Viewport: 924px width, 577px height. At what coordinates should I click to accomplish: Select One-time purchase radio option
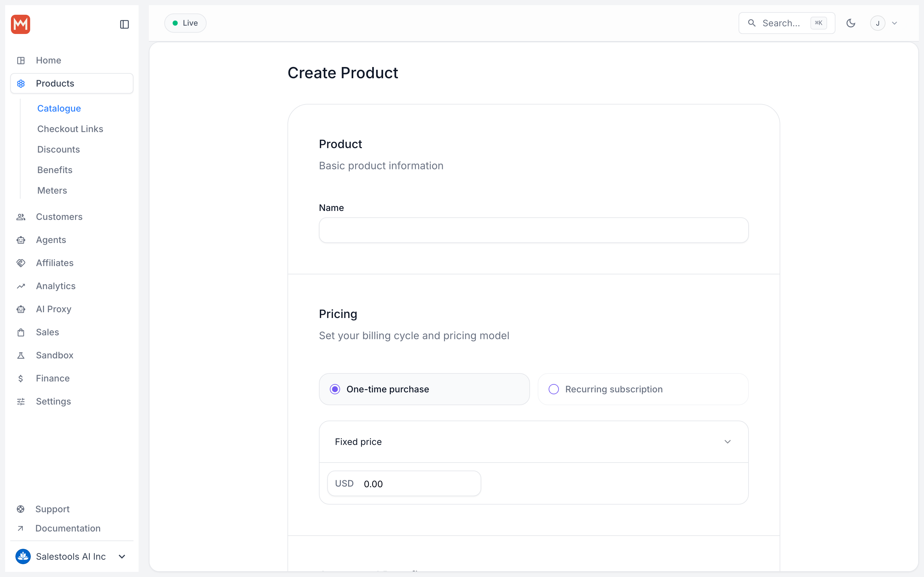424,389
